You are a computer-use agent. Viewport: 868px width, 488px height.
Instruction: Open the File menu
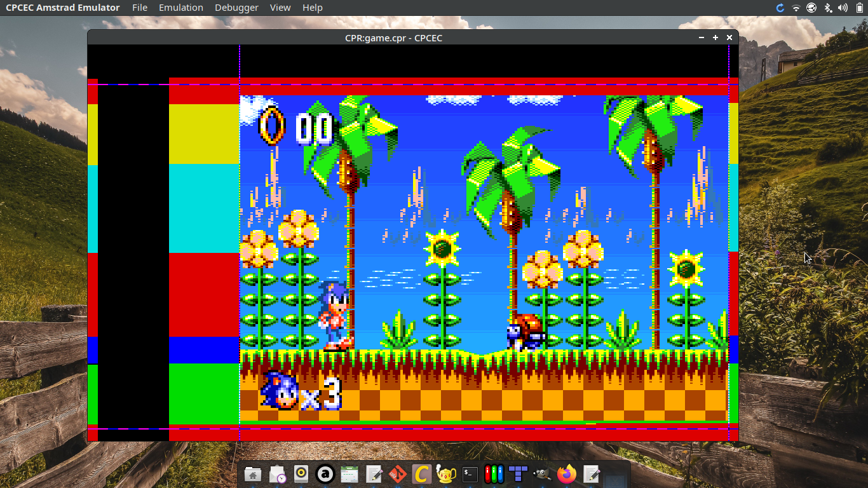pos(140,8)
